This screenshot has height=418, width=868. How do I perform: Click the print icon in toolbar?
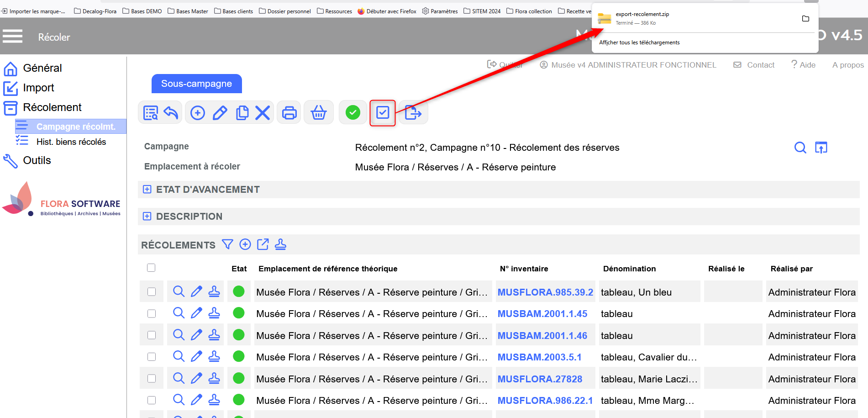click(x=289, y=112)
